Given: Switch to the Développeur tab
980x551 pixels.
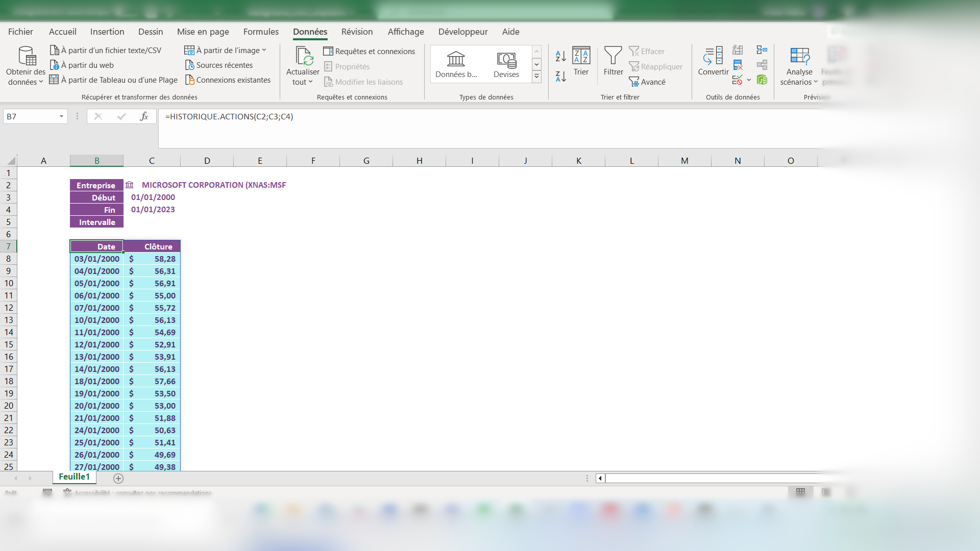Looking at the screenshot, I should click(463, 32).
